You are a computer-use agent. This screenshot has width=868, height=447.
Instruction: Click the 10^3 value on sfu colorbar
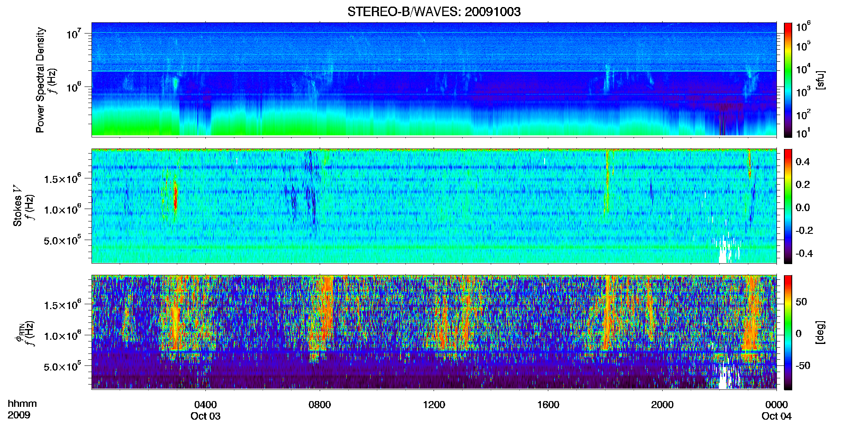(804, 92)
